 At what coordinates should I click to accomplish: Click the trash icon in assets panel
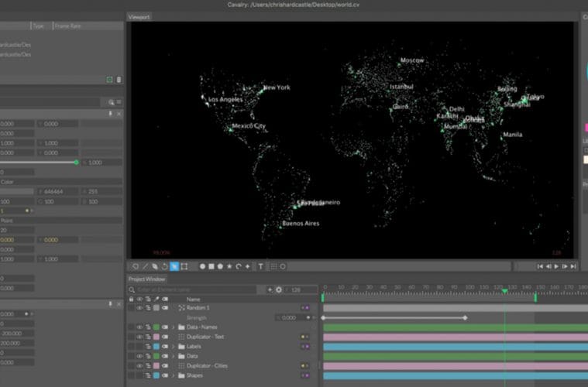click(x=119, y=80)
